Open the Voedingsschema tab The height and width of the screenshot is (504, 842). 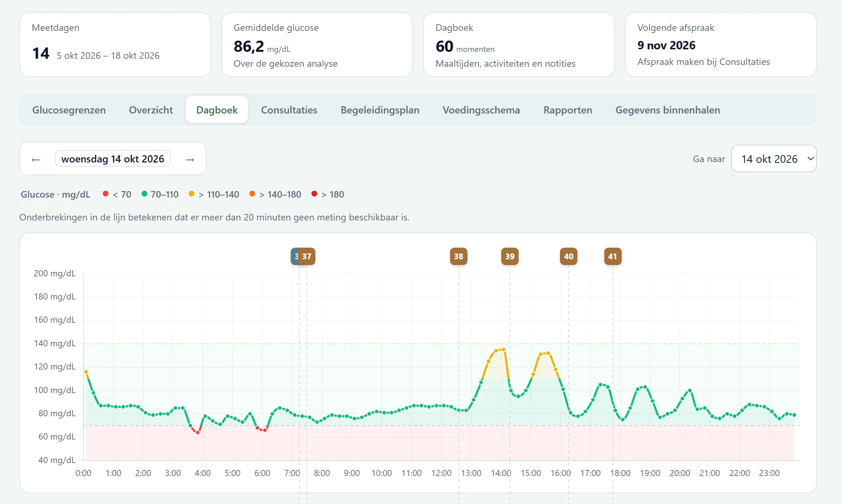coord(481,110)
